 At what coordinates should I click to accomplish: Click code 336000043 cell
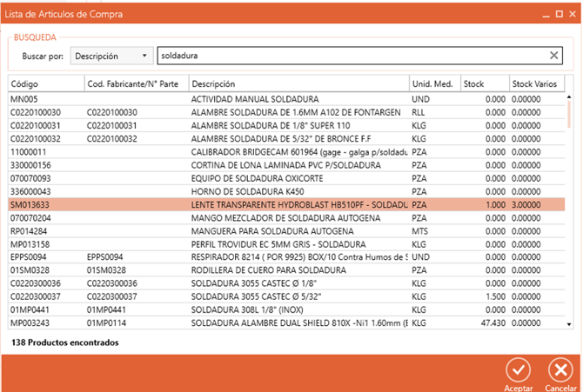[x=30, y=192]
